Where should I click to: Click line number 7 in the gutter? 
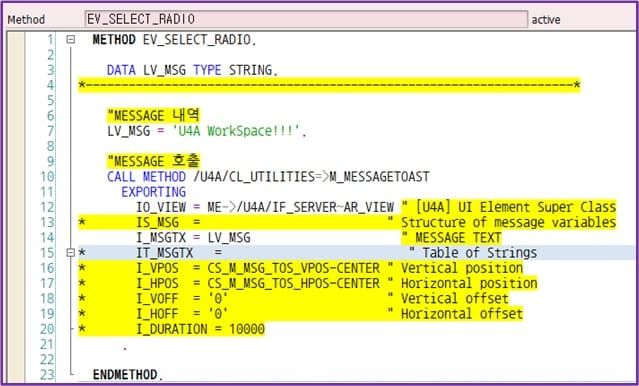[x=50, y=131]
